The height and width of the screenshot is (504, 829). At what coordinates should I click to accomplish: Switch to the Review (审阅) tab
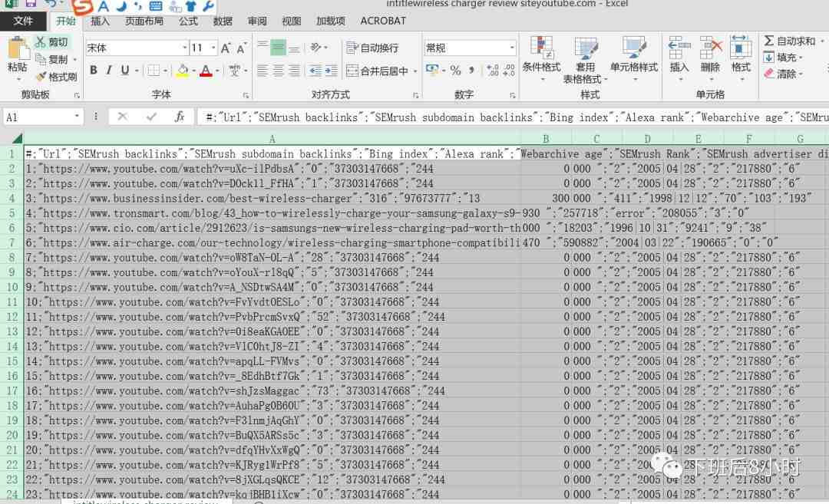click(257, 21)
